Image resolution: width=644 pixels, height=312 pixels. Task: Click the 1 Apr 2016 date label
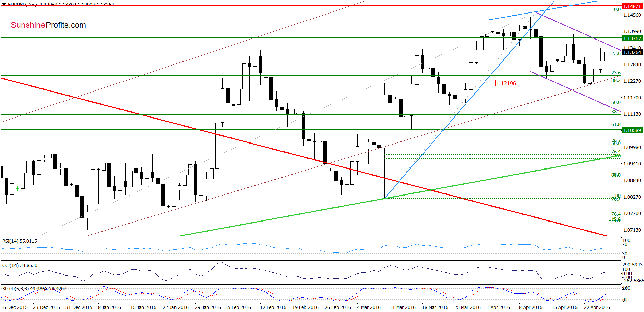[x=498, y=307]
